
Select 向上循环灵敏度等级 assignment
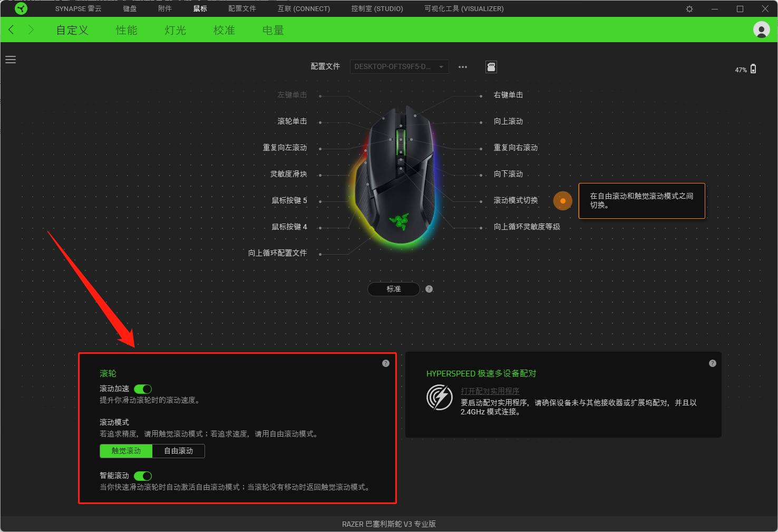point(527,227)
